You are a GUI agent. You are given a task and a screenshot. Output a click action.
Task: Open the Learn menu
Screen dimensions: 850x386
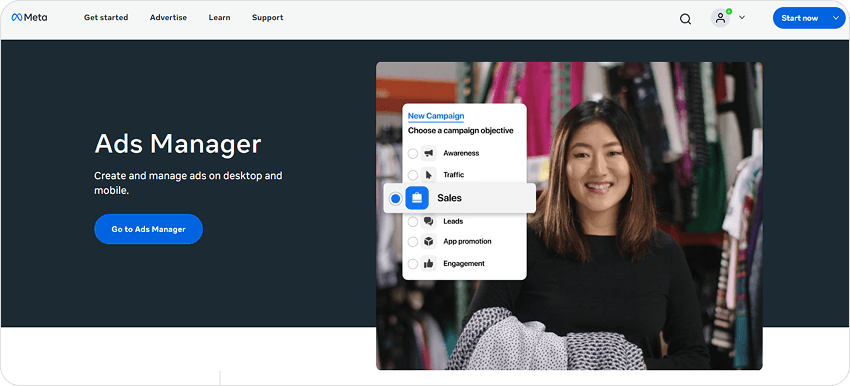(219, 17)
